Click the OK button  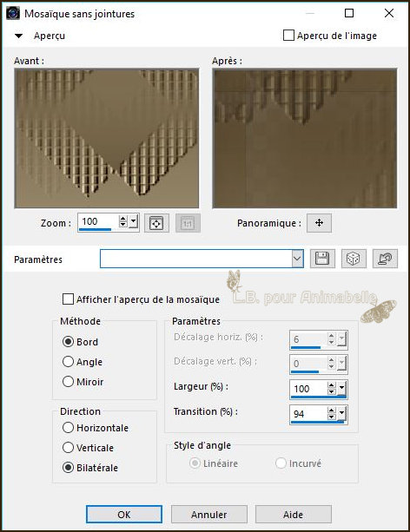pyautogui.click(x=124, y=515)
